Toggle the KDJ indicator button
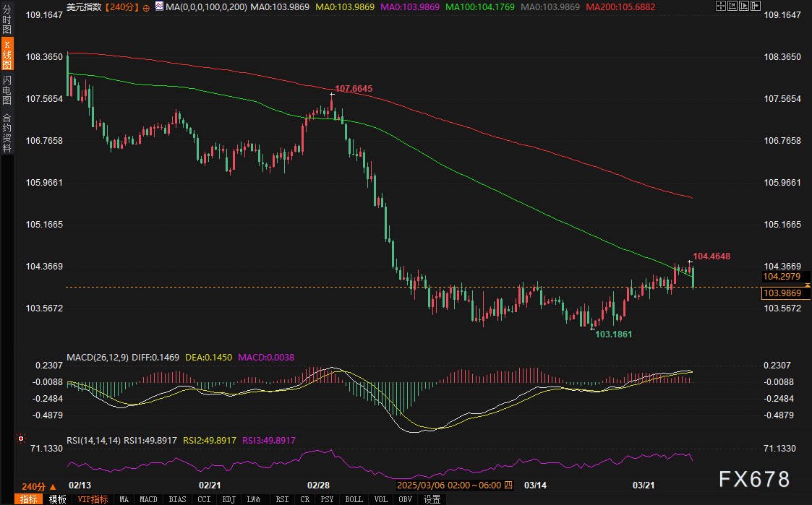Image resolution: width=812 pixels, height=505 pixels. 229,499
